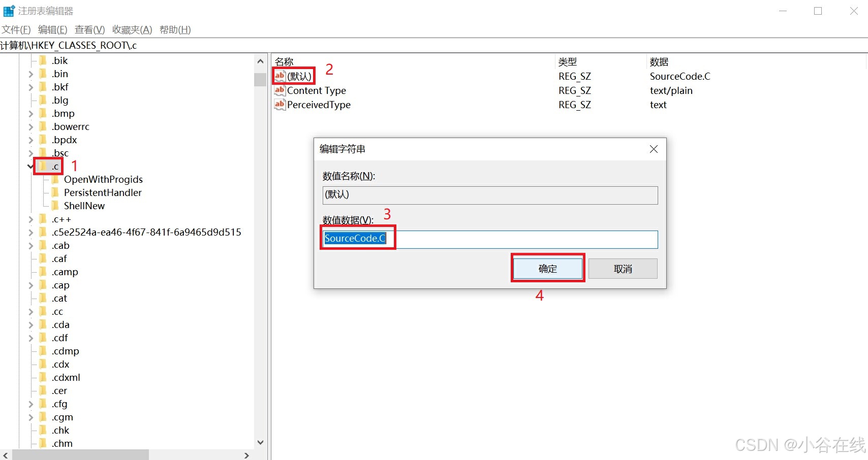Click the tree's vertical scrollbar thumb

(260, 80)
